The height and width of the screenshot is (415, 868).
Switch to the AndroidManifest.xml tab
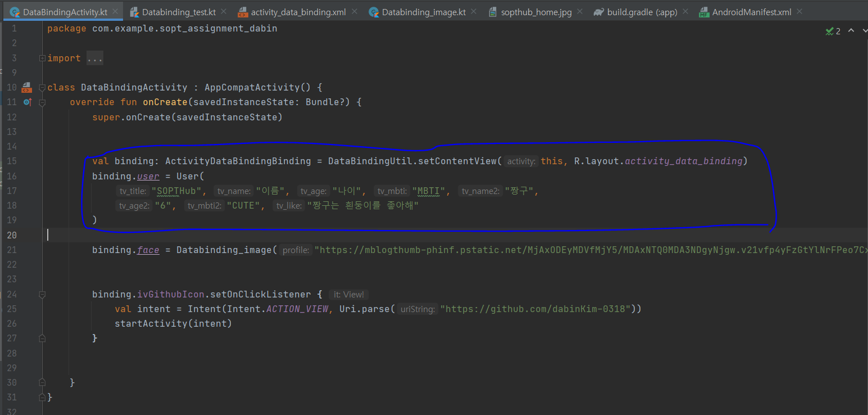(x=752, y=12)
